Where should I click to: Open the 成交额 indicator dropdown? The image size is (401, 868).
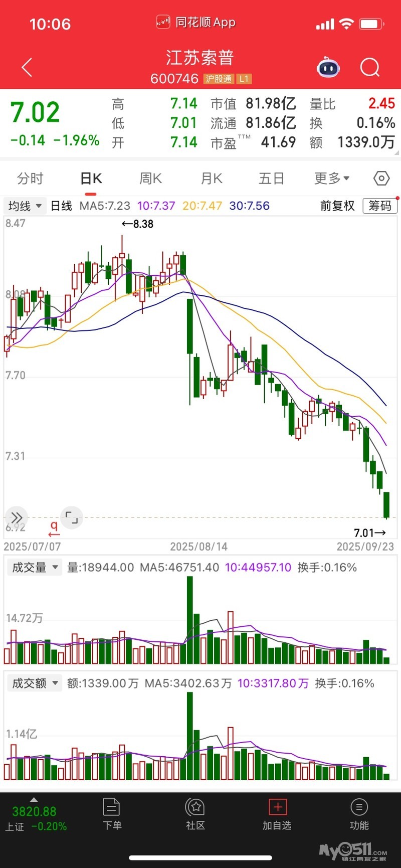click(34, 683)
